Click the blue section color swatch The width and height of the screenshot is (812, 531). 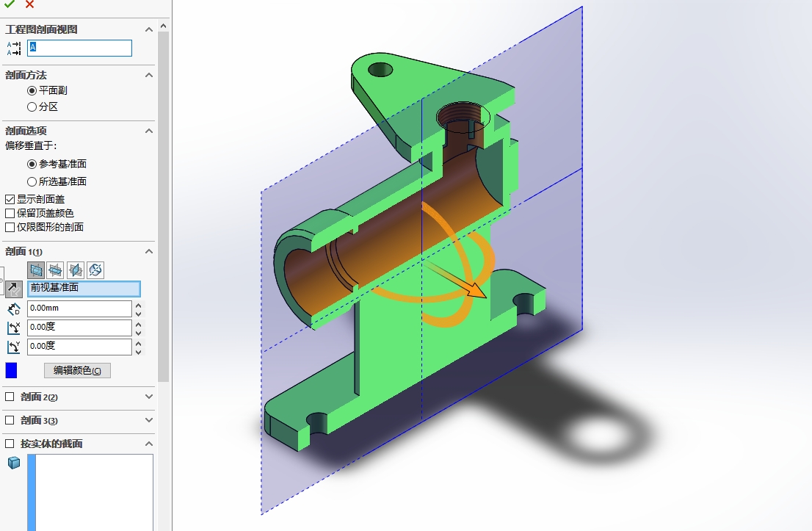pyautogui.click(x=12, y=370)
